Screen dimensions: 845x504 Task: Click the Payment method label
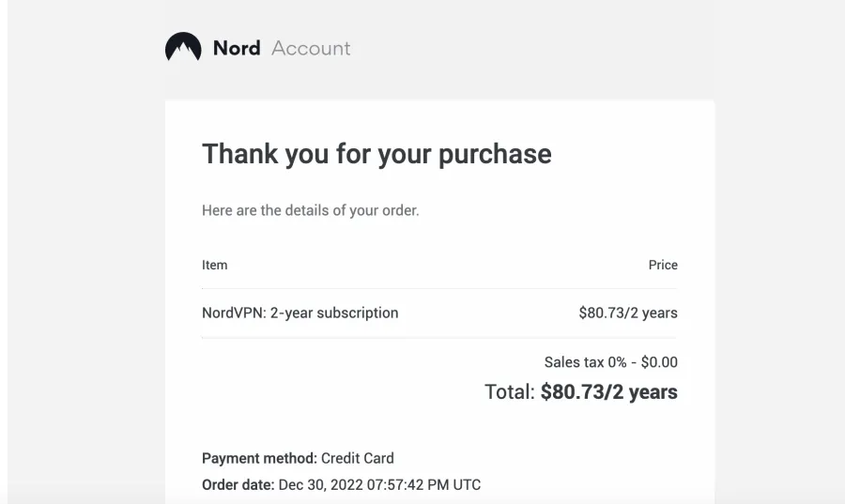[260, 458]
